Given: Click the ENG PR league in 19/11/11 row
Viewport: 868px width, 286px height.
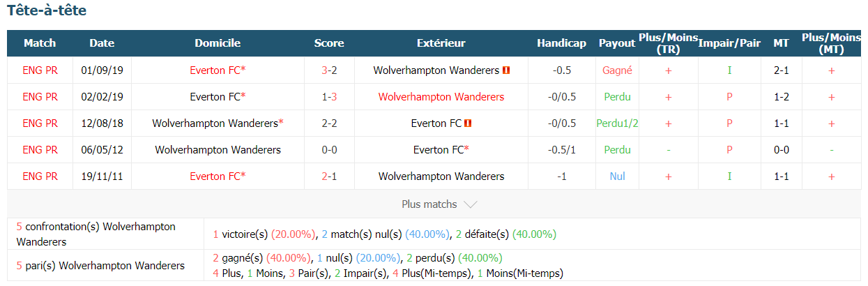Looking at the screenshot, I should [x=40, y=176].
